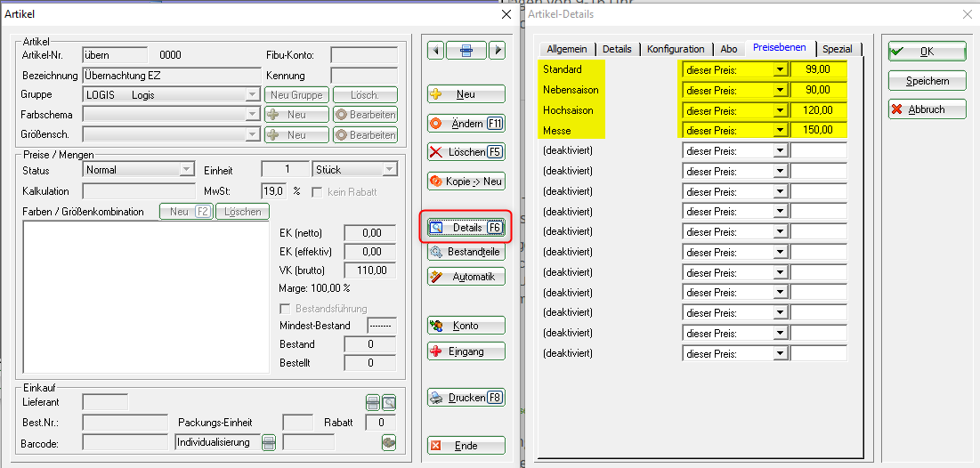Click the Automatik wand button
Image resolution: width=980 pixels, height=468 pixels.
pyautogui.click(x=466, y=277)
